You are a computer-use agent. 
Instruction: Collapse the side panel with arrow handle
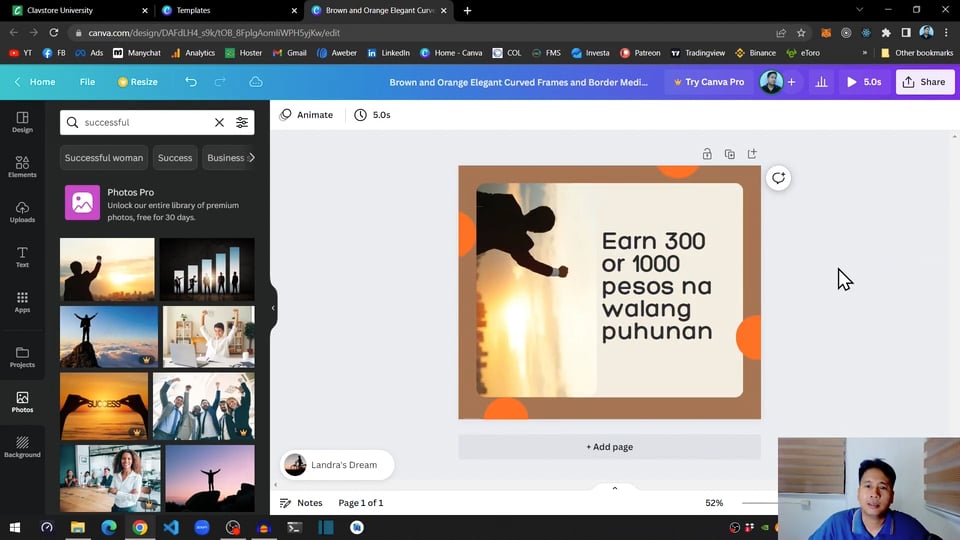[273, 308]
